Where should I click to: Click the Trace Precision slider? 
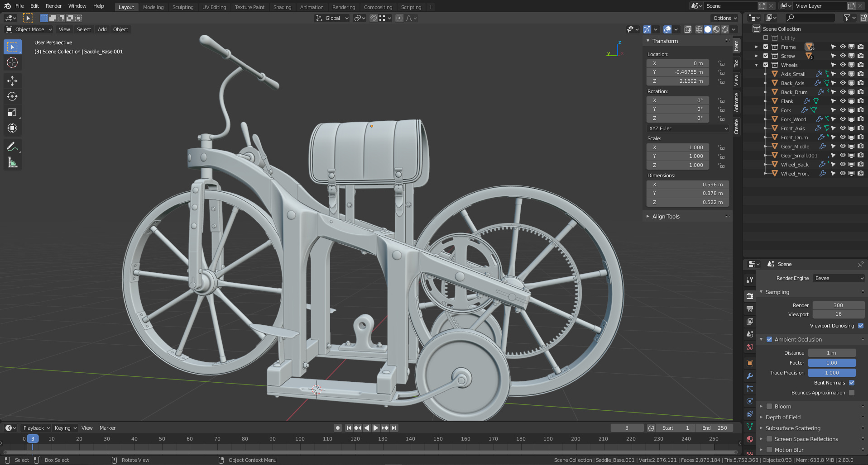[x=832, y=373]
